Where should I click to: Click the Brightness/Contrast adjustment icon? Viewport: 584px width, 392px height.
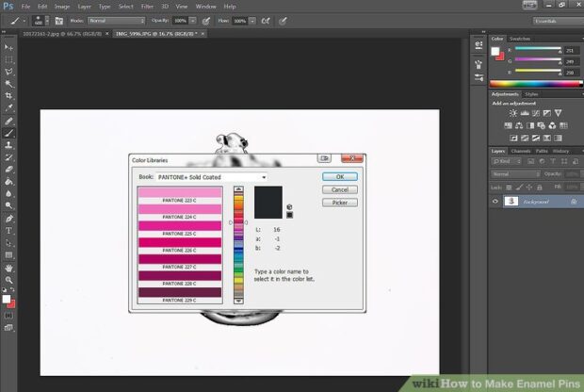(513, 113)
